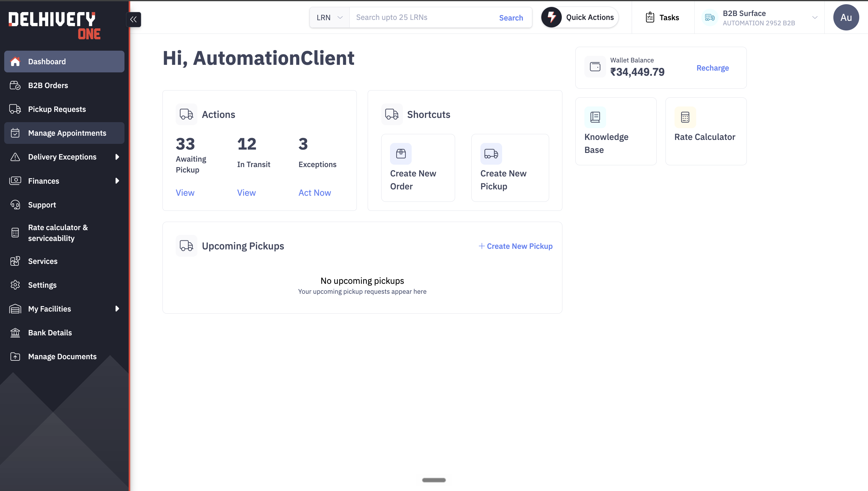Open the Tasks button in header
This screenshot has width=868, height=491.
pos(662,17)
